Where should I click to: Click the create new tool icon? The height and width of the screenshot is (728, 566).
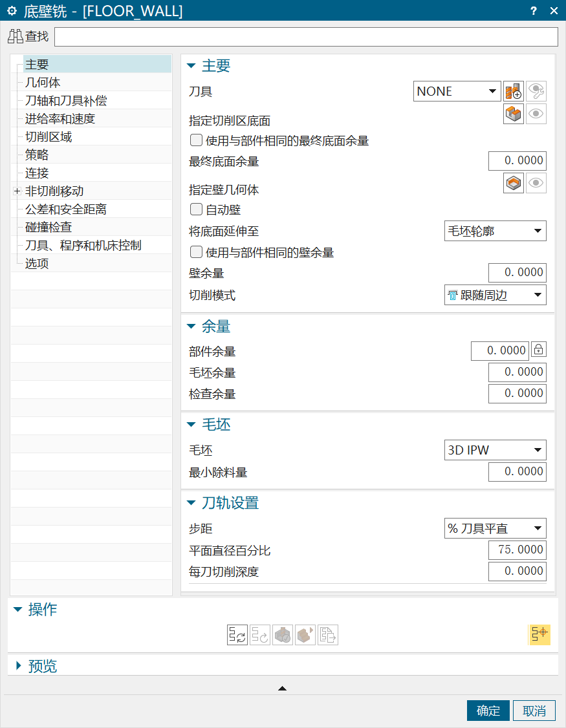pos(514,91)
